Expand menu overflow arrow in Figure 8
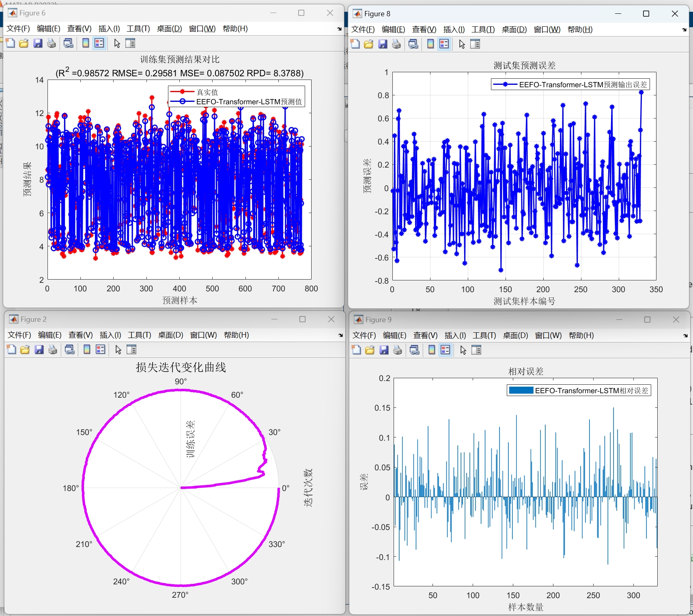 coord(684,30)
